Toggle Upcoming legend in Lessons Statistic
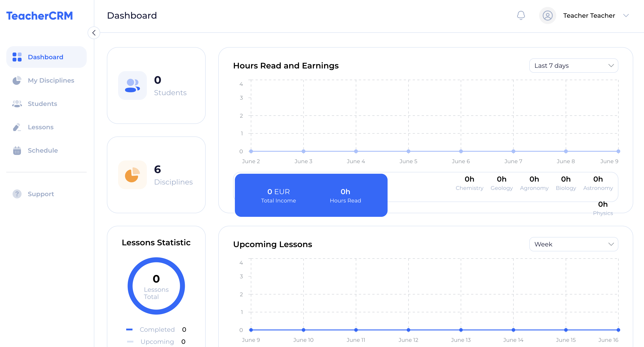 pos(157,342)
